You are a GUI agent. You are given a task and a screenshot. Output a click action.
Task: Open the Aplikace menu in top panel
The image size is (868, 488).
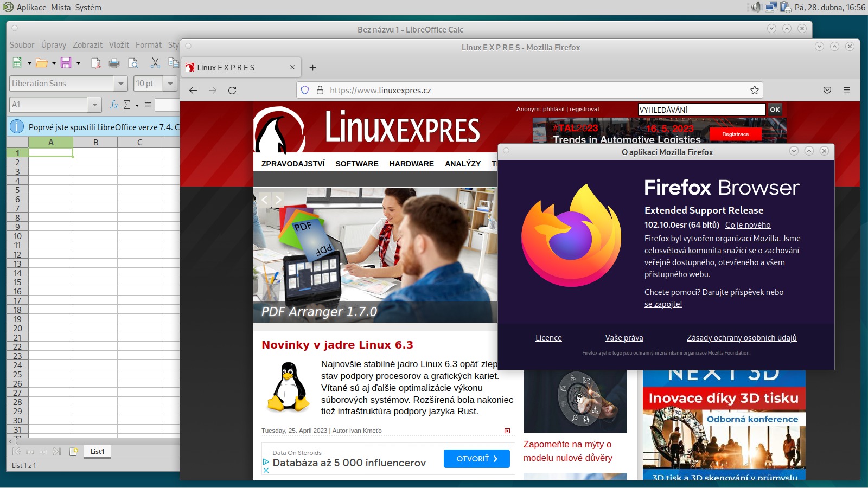[x=31, y=8]
